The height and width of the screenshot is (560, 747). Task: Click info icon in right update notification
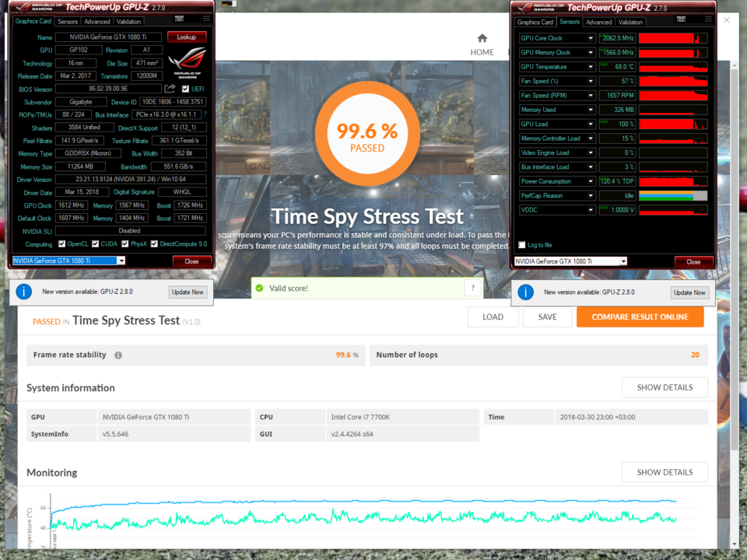coord(525,292)
